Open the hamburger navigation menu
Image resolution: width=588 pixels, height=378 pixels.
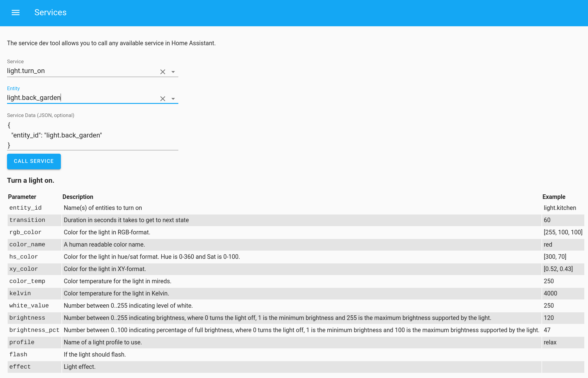(15, 13)
